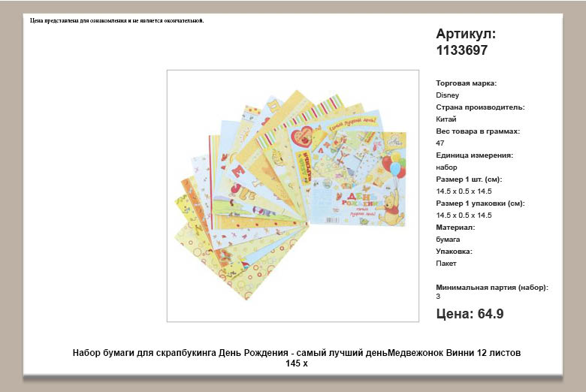This screenshot has width=586, height=392.
Task: Click the weight value '47'
Action: (439, 143)
